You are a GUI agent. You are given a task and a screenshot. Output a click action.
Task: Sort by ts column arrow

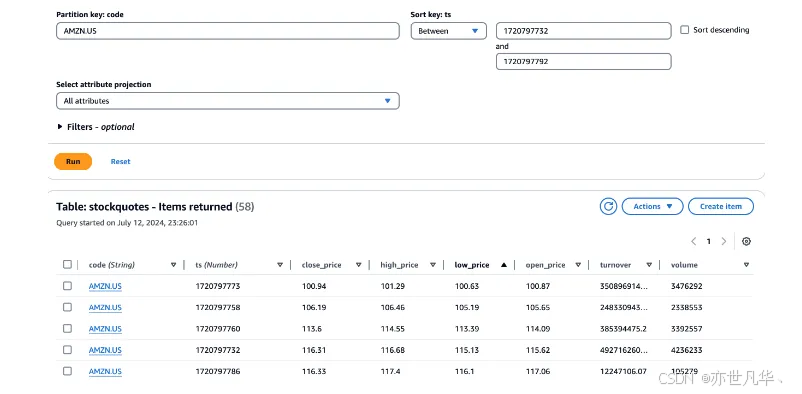click(280, 265)
